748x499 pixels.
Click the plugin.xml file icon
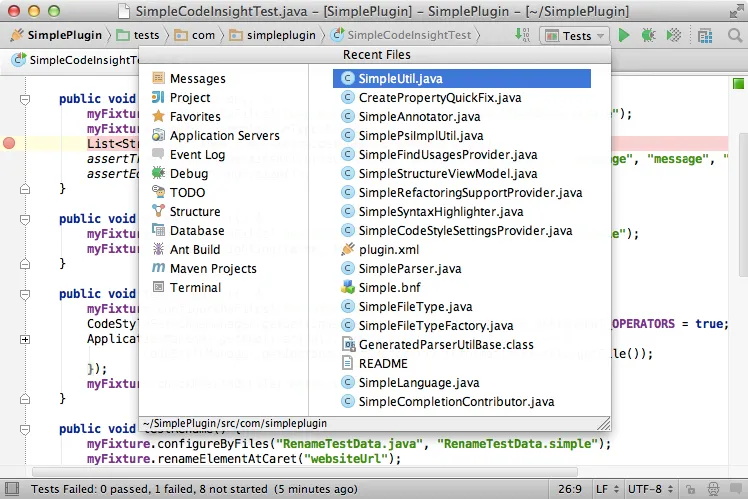coord(348,249)
